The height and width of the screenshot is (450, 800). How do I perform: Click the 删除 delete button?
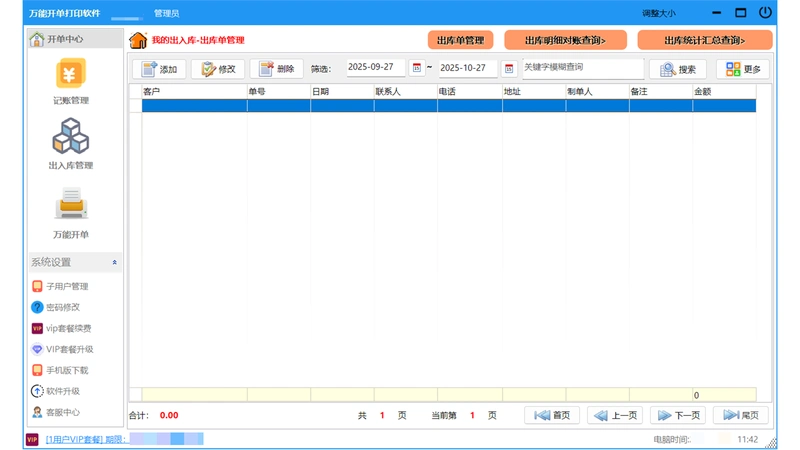tap(277, 69)
